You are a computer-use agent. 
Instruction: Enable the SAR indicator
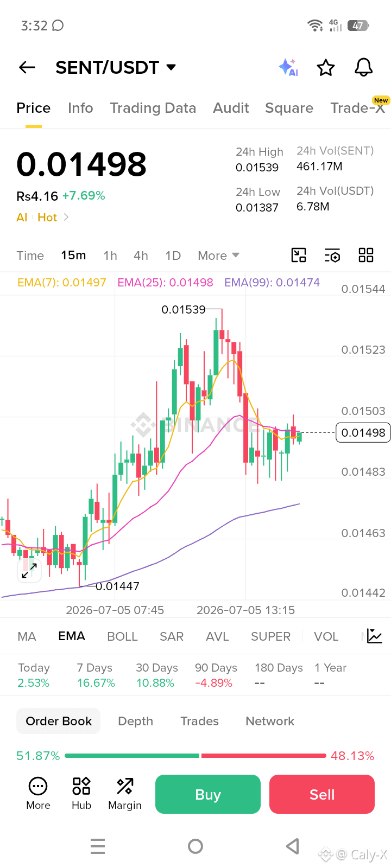pyautogui.click(x=172, y=636)
